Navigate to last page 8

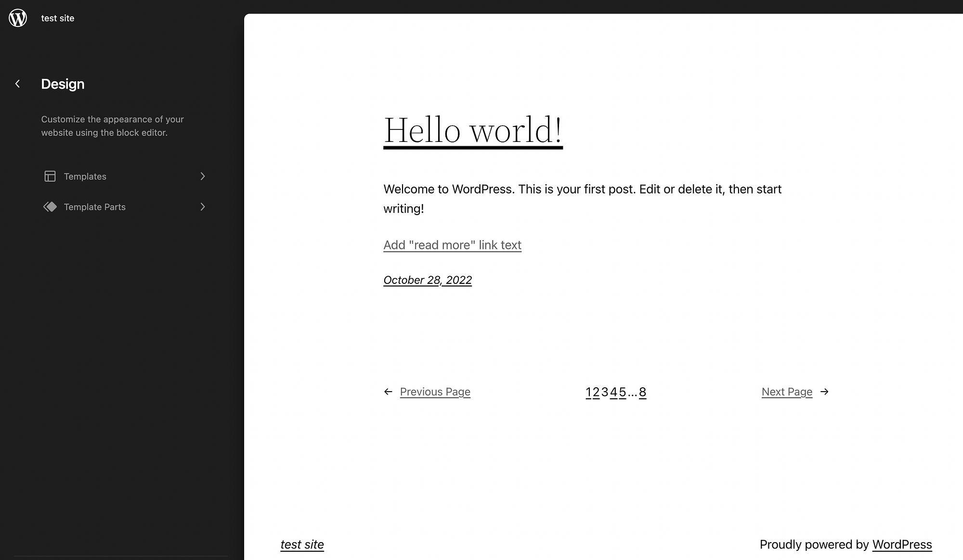(642, 391)
